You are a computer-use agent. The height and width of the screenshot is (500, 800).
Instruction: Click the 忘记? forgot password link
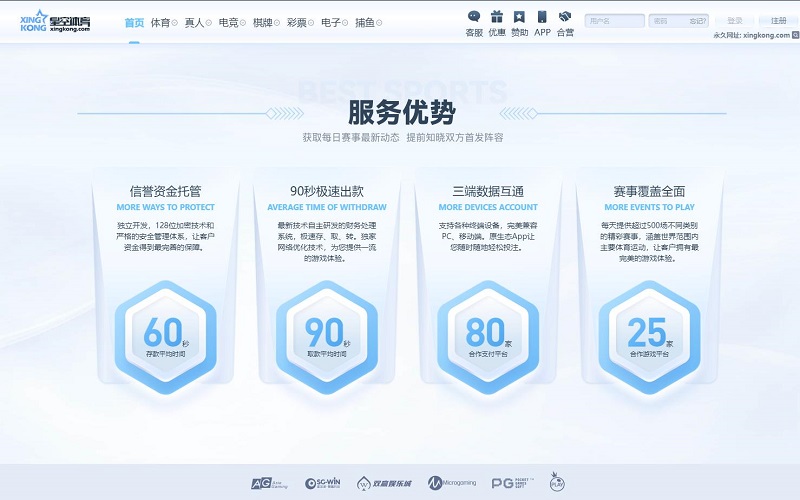(x=698, y=21)
